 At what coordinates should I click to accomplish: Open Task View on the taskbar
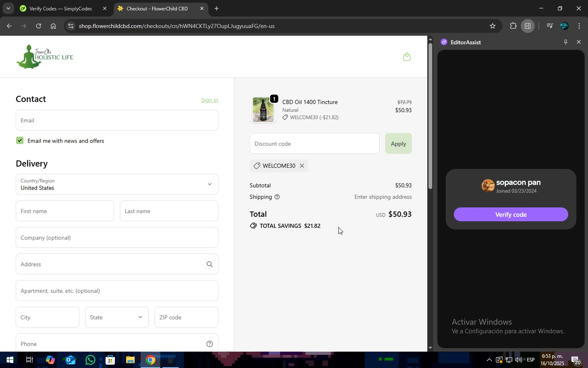point(29,360)
